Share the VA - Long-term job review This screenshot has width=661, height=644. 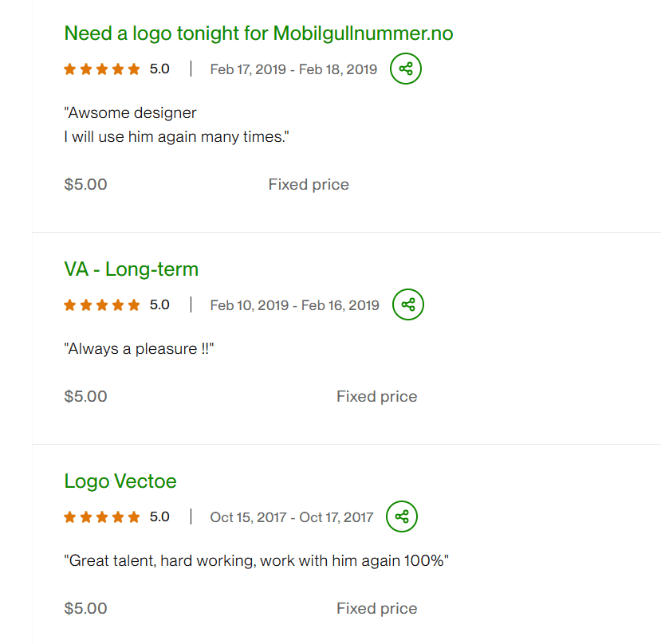(x=408, y=304)
